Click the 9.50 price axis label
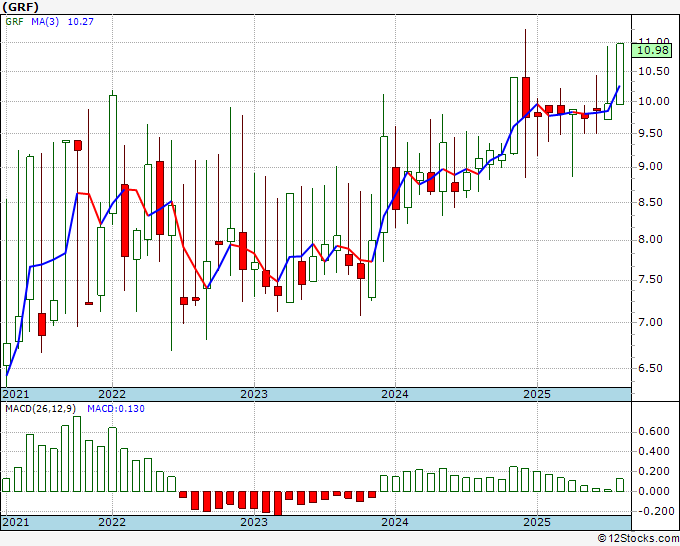The image size is (680, 546). pyautogui.click(x=651, y=133)
